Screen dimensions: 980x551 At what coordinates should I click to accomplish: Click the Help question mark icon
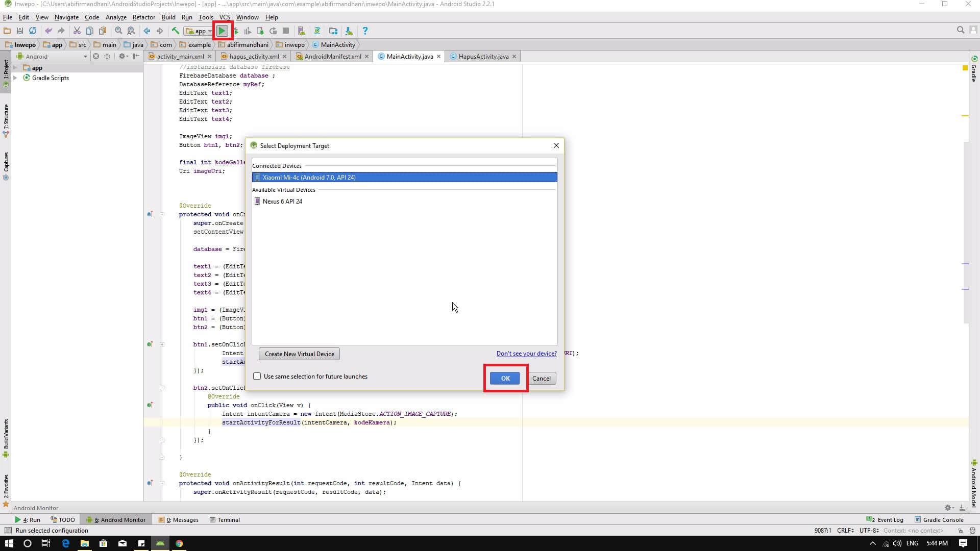tap(364, 31)
